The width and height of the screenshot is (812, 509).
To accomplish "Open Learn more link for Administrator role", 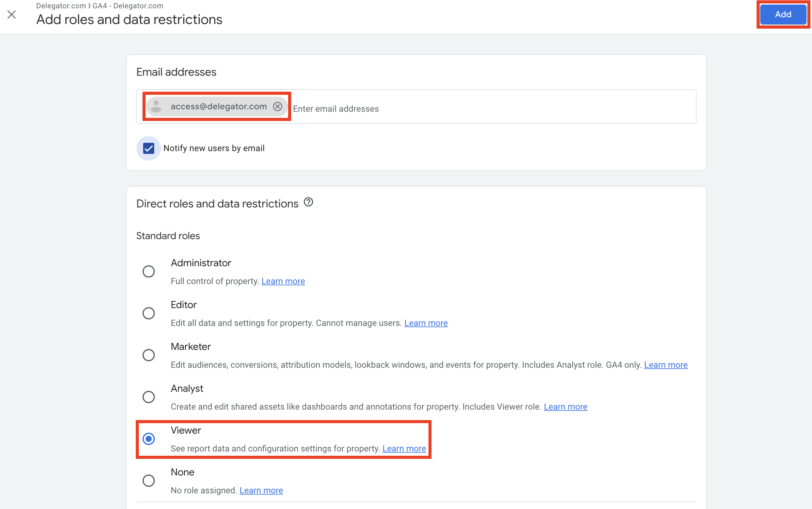I will (283, 281).
